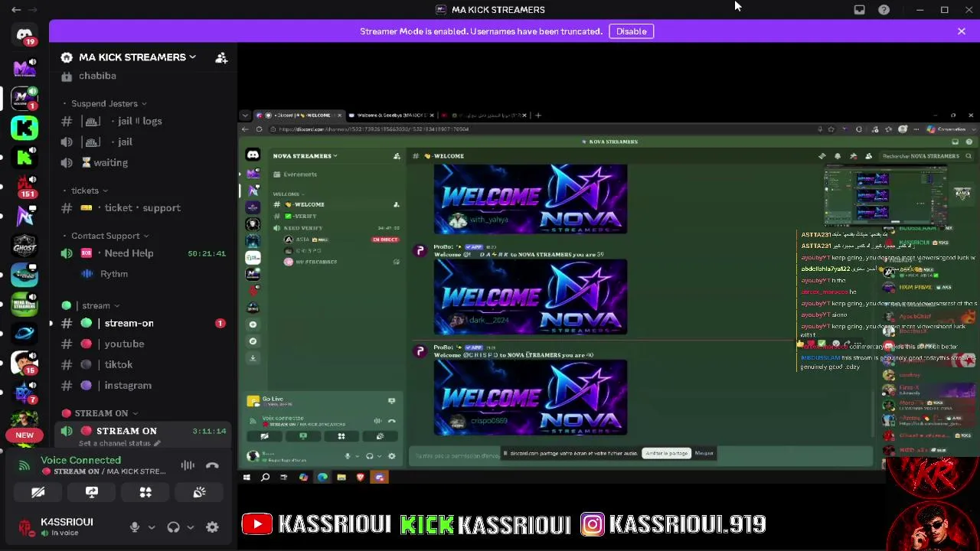Open voice connection quality info icon
Image resolution: width=980 pixels, height=551 pixels.
click(24, 465)
